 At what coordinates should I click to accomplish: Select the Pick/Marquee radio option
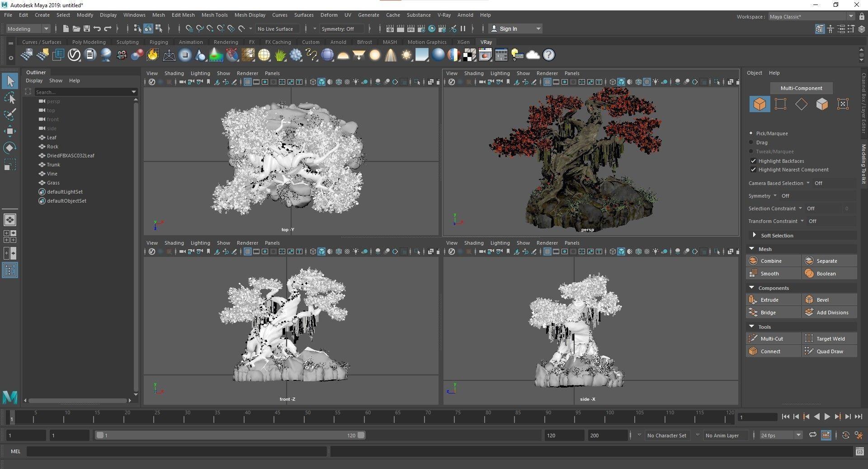point(751,133)
